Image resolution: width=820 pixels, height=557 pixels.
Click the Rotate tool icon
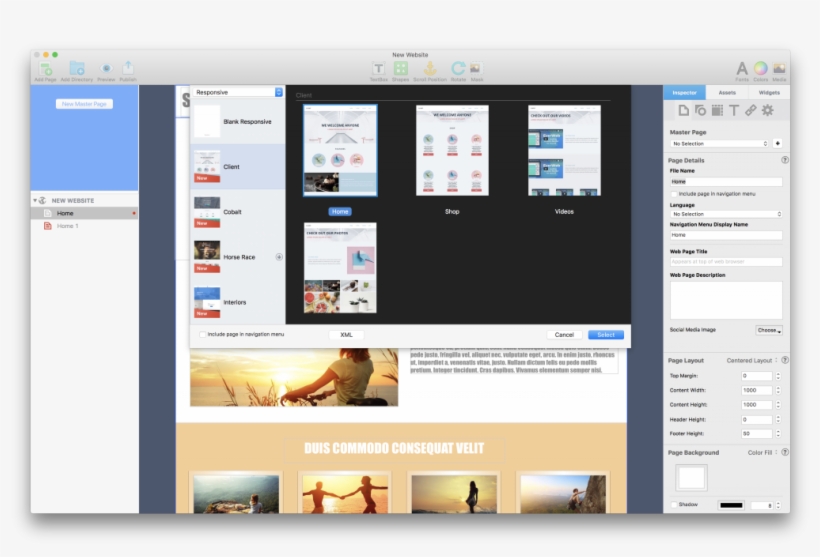[458, 69]
